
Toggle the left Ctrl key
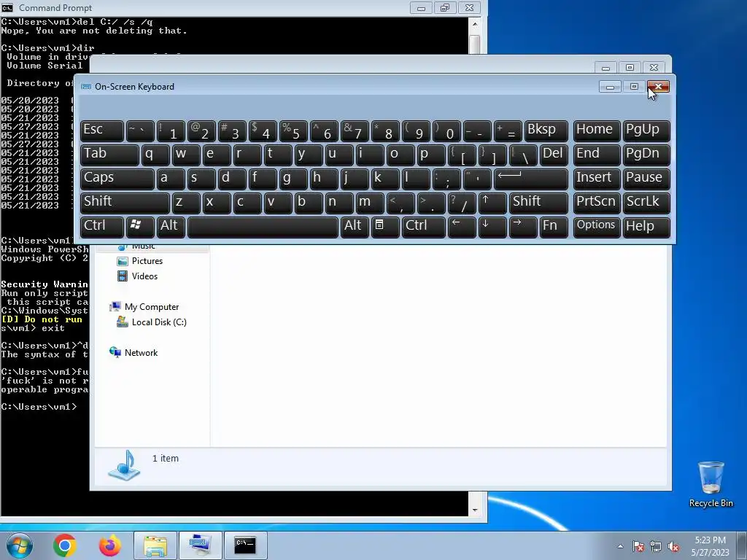coord(102,227)
